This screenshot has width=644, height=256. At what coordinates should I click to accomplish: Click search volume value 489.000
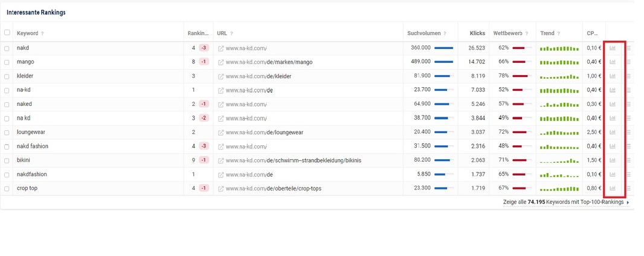[x=420, y=62]
